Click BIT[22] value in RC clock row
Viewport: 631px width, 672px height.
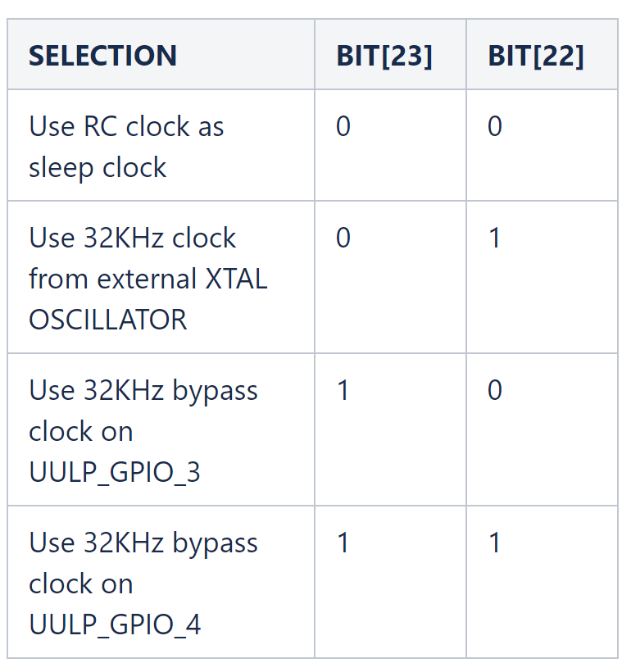495,127
